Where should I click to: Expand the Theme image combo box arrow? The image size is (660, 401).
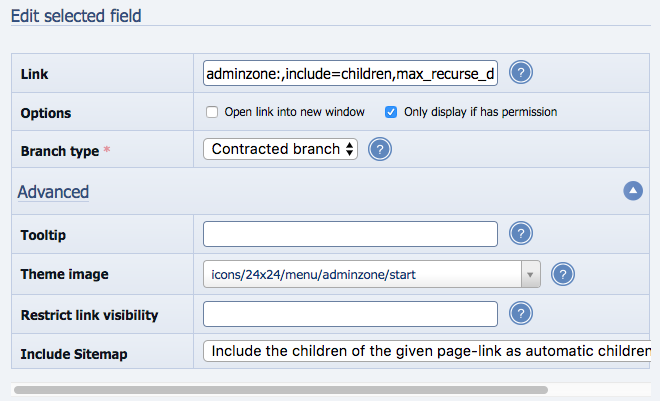tap(530, 274)
